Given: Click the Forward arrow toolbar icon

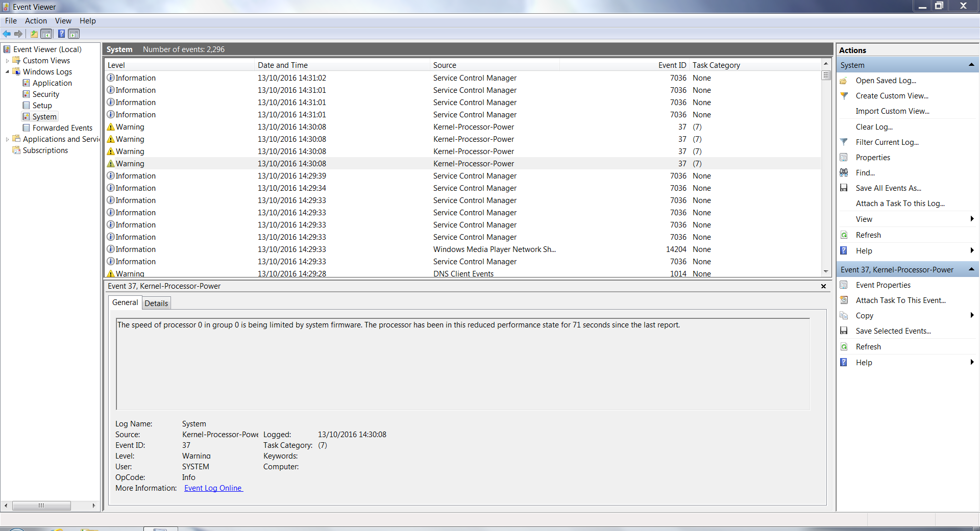Looking at the screenshot, I should (x=18, y=34).
